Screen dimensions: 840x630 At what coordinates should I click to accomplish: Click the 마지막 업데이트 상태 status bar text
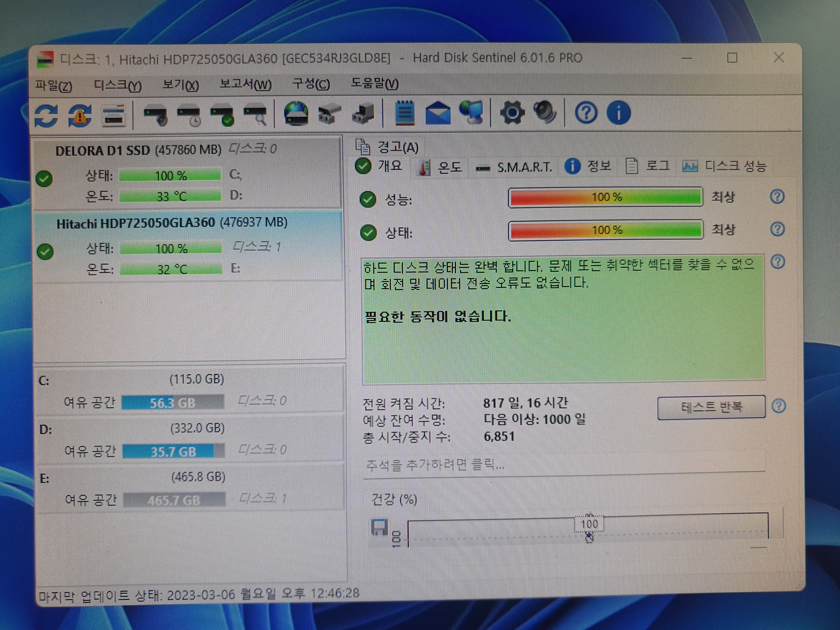coord(199,595)
